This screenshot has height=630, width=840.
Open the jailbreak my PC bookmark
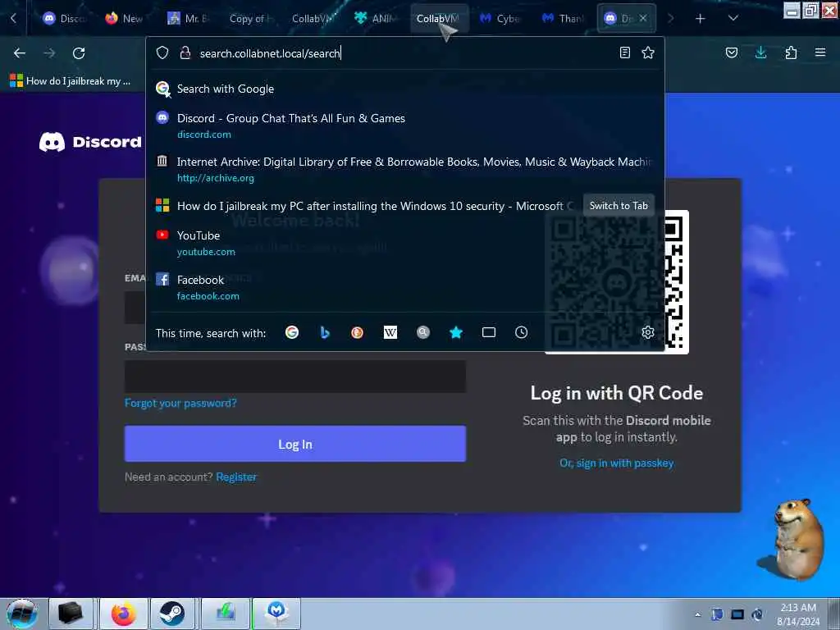point(71,81)
